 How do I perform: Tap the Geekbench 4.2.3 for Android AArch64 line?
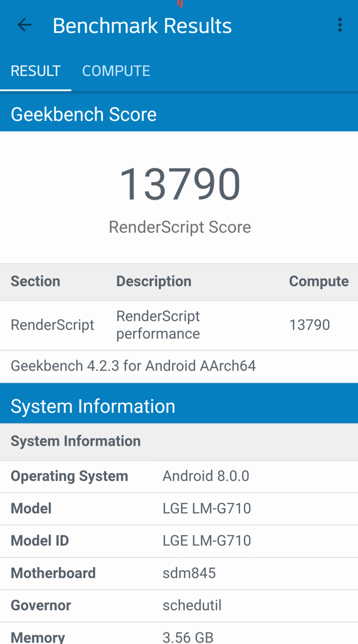coord(133,366)
